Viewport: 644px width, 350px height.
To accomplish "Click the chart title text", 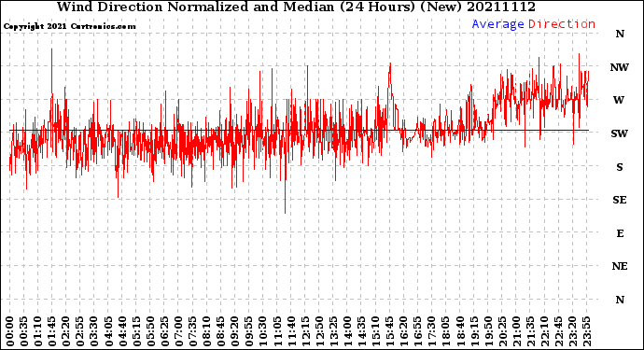I will coord(296,7).
